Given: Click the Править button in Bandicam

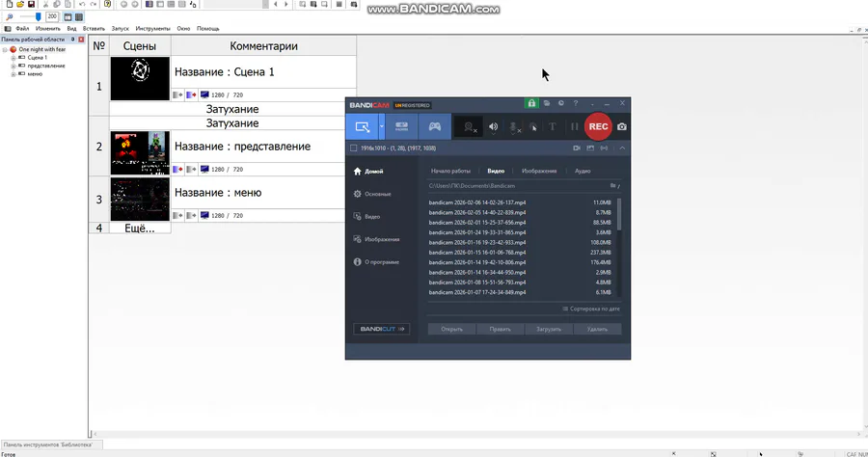Looking at the screenshot, I should pyautogui.click(x=500, y=329).
